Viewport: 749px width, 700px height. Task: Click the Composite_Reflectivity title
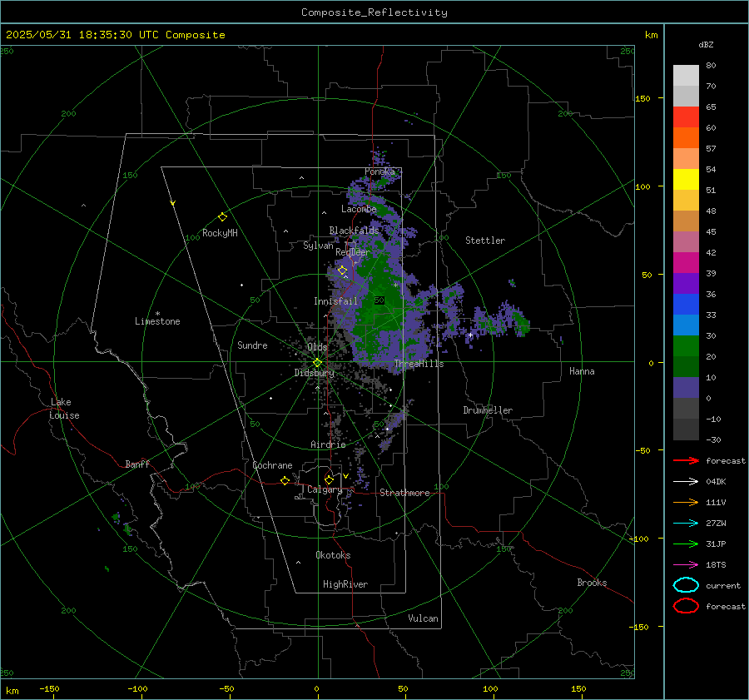pos(374,12)
